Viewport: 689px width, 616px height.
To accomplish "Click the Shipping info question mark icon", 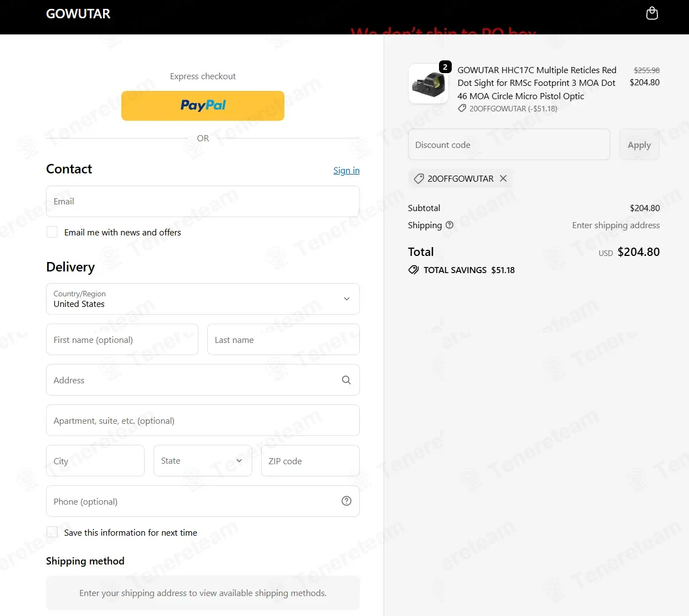I will [x=450, y=225].
